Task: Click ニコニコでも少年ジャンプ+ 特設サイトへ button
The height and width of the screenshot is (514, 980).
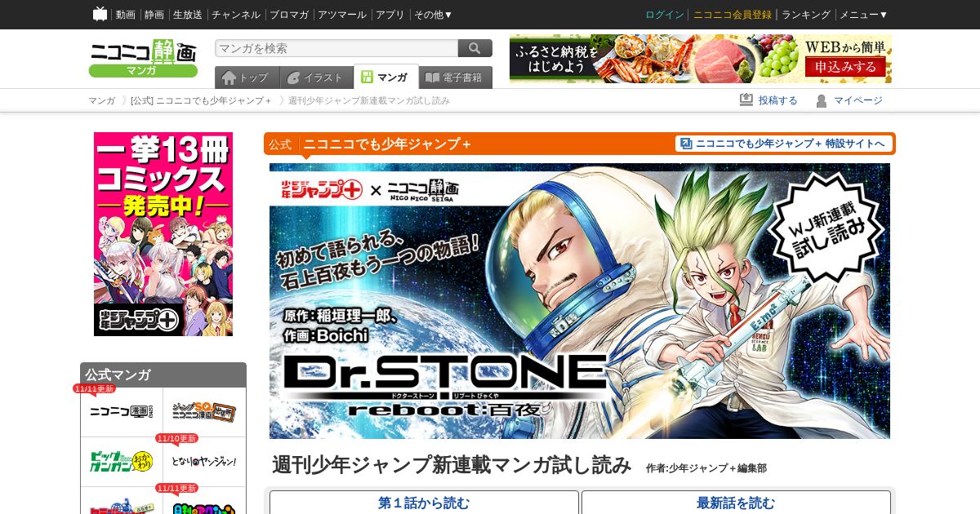Action: point(784,144)
